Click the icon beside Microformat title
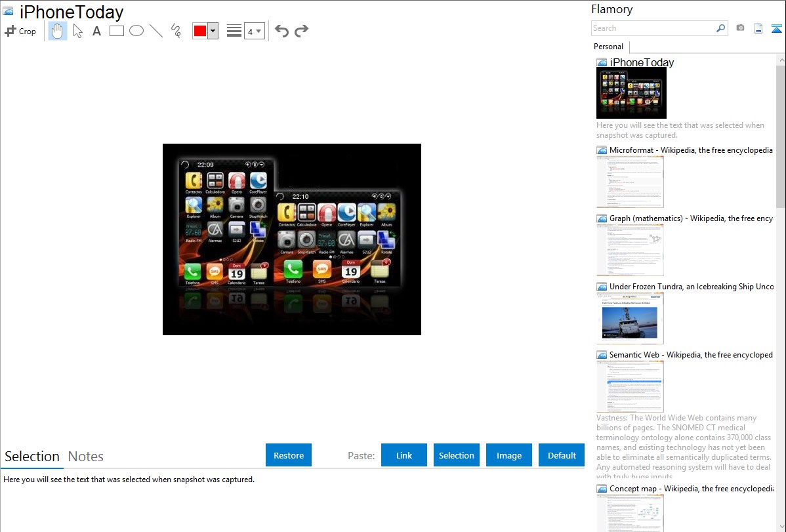Screen dimensions: 786x532 [602, 150]
